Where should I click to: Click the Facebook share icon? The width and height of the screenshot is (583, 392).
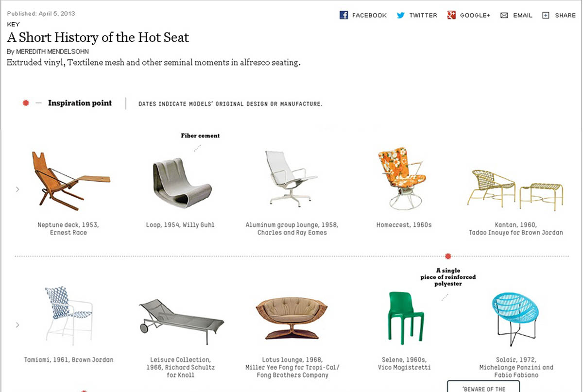coord(343,15)
